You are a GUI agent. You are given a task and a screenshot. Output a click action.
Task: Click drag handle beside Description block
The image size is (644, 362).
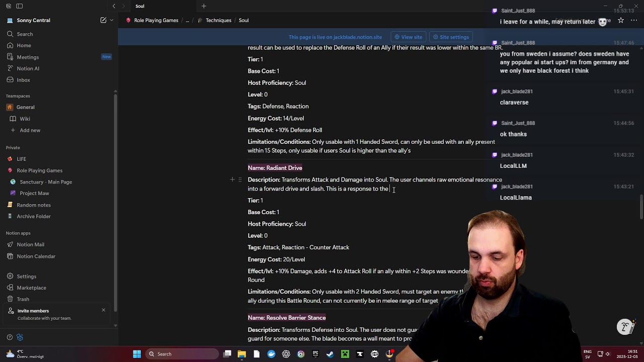(240, 179)
